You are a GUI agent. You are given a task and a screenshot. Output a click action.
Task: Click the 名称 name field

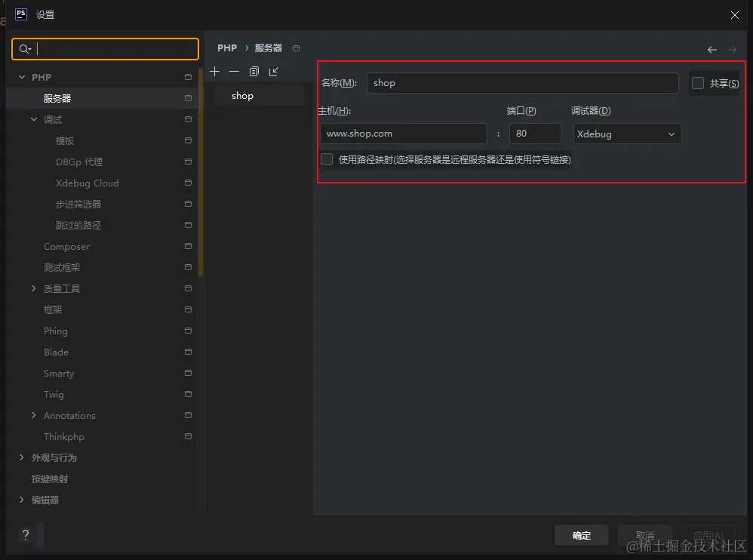pyautogui.click(x=522, y=83)
